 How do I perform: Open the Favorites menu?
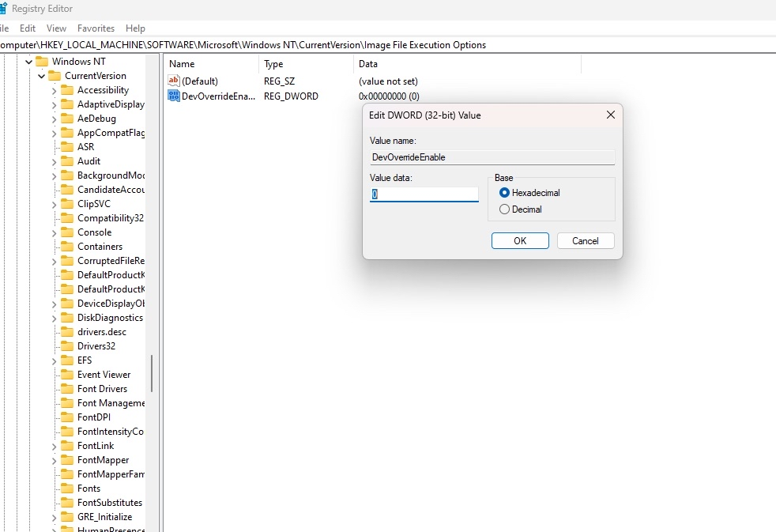coord(96,28)
